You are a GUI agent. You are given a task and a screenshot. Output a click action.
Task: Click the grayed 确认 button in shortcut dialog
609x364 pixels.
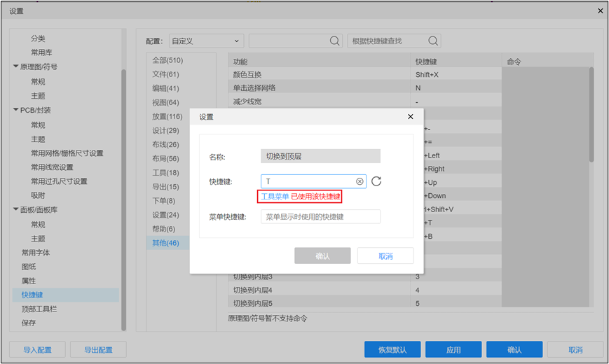click(322, 255)
